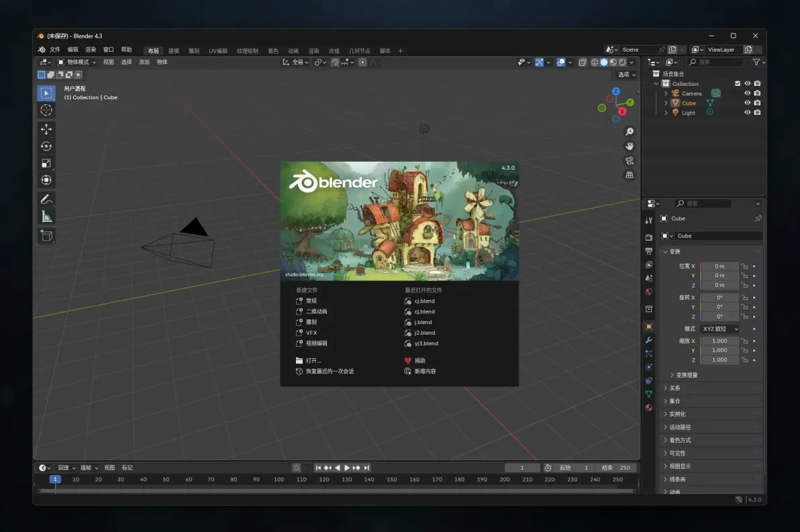This screenshot has height=532, width=800.
Task: Open the Render properties tab
Action: [x=649, y=237]
